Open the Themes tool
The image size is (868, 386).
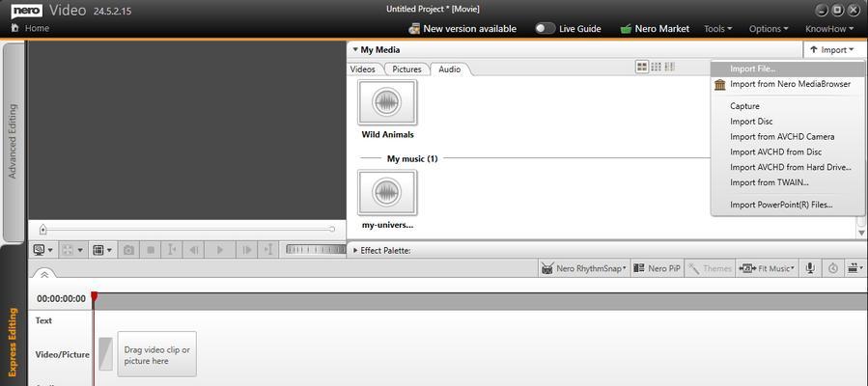point(711,268)
